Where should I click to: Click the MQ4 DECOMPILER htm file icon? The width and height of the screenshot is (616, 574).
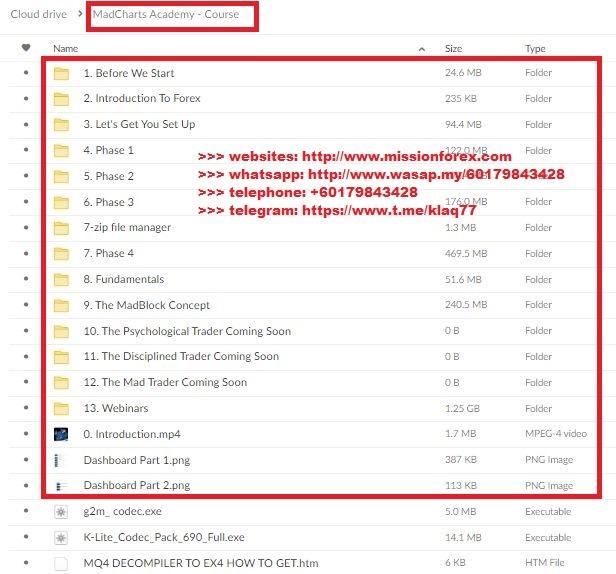(62, 563)
